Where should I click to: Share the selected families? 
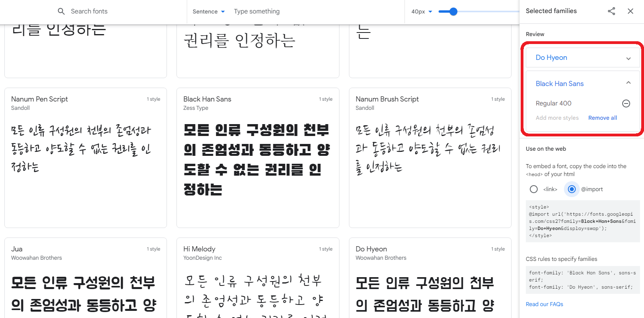pyautogui.click(x=611, y=11)
